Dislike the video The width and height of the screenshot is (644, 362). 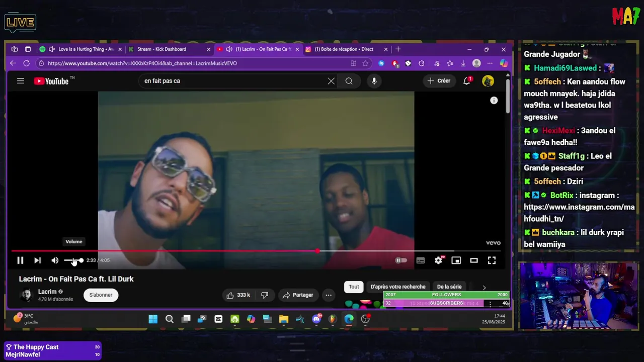point(264,295)
